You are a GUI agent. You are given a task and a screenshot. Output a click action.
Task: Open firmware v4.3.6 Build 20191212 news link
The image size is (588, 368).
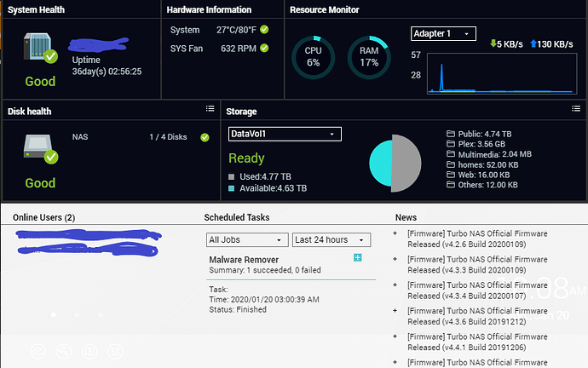(x=477, y=316)
